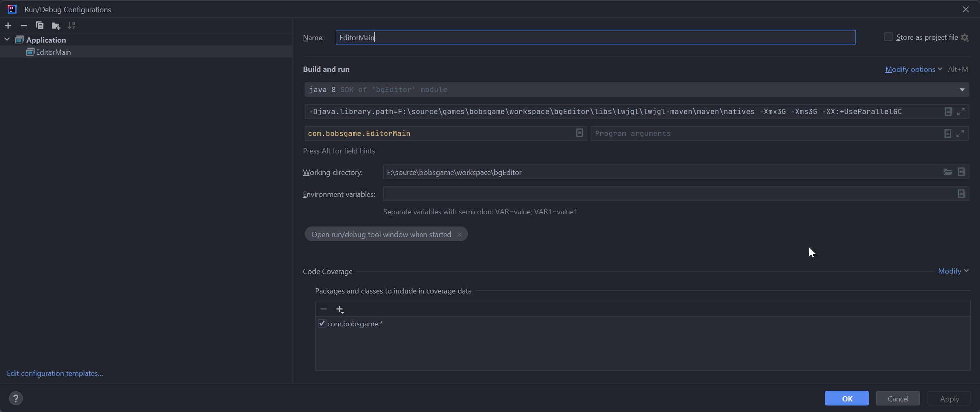Remove coverage entry with the minus button
Screen dimensions: 980x412
click(x=323, y=309)
